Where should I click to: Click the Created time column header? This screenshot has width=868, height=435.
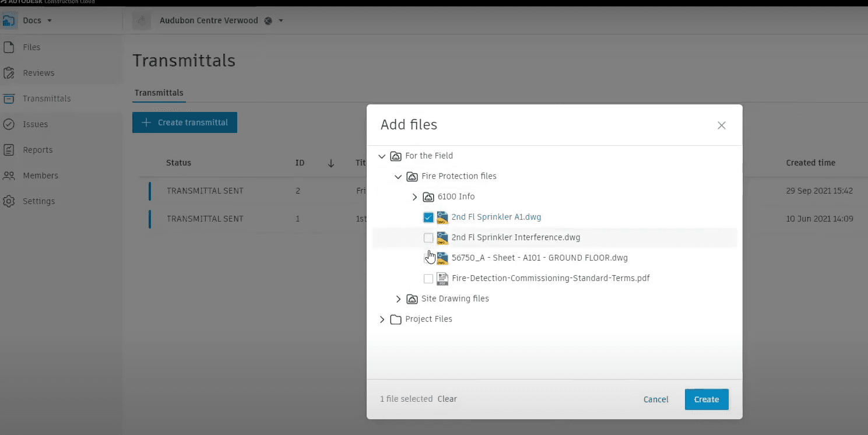click(x=810, y=163)
